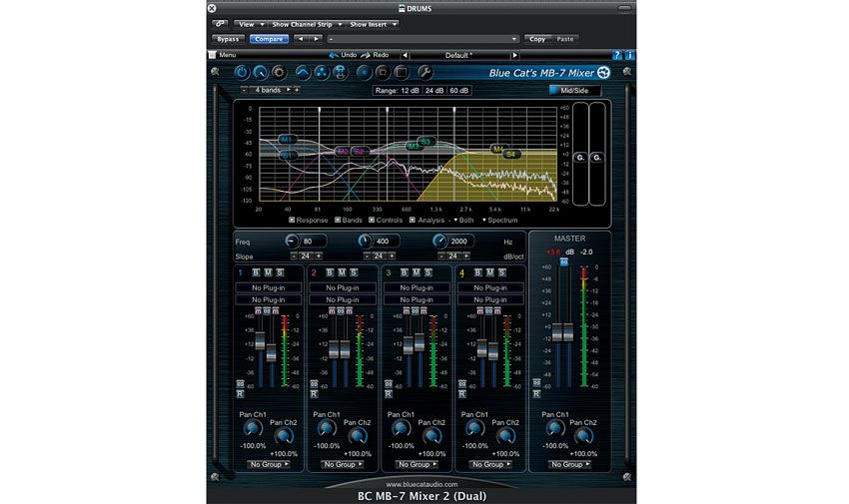849x504 pixels.
Task: Open band 1 first No Plug-in slot
Action: (x=269, y=287)
